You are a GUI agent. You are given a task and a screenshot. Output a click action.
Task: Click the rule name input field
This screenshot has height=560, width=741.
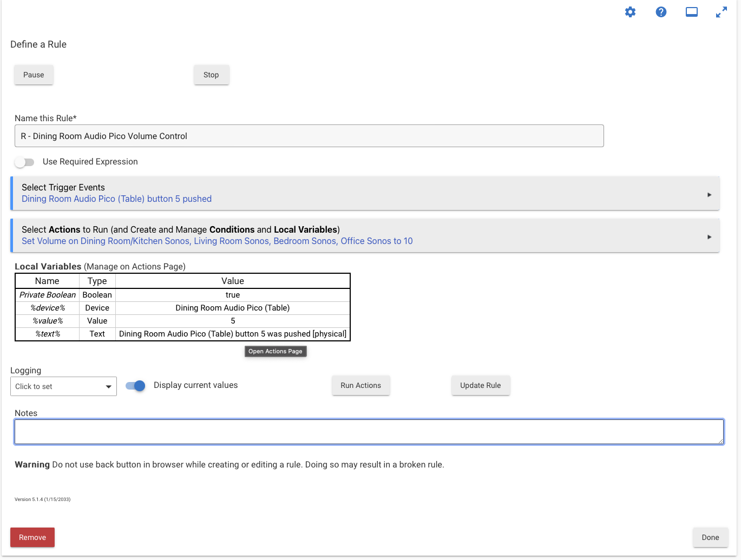pos(309,136)
